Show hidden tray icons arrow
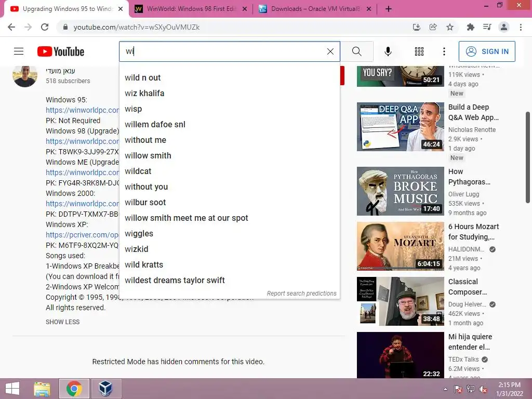This screenshot has height=399, width=532. [445, 389]
